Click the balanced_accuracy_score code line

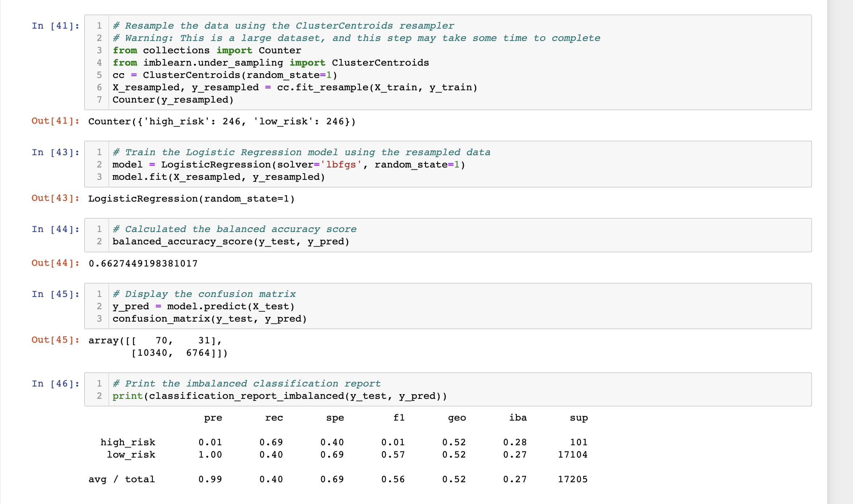[231, 241]
